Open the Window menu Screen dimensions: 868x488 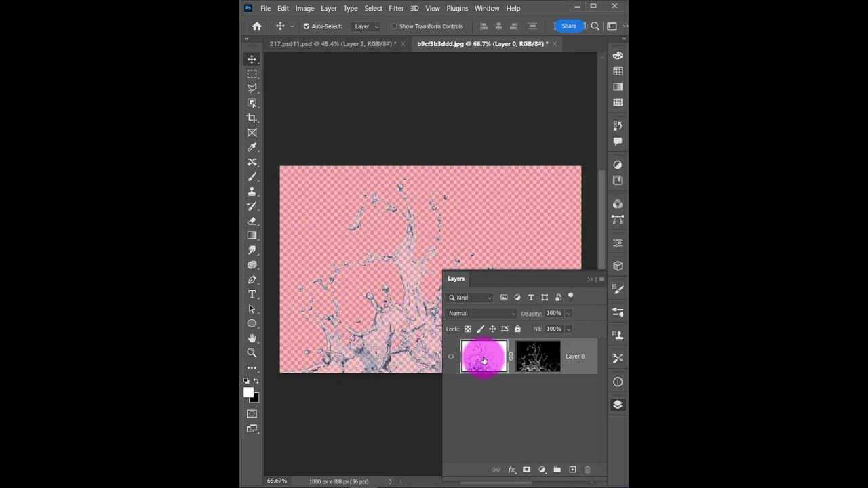coord(487,8)
